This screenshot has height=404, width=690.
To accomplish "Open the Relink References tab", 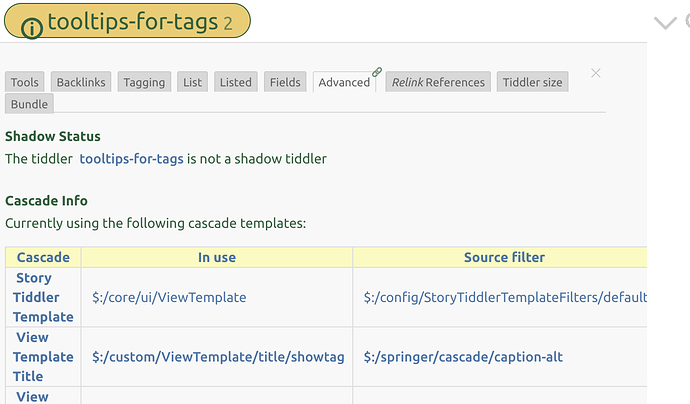I will pos(438,82).
